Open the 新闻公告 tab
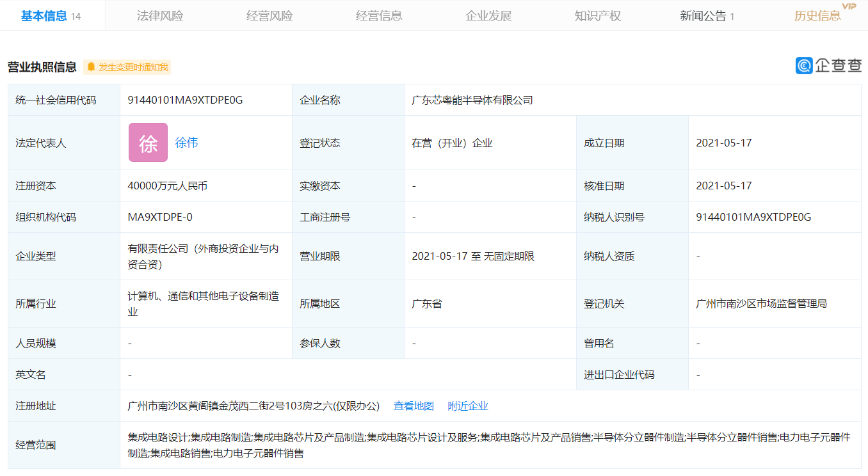 (707, 16)
